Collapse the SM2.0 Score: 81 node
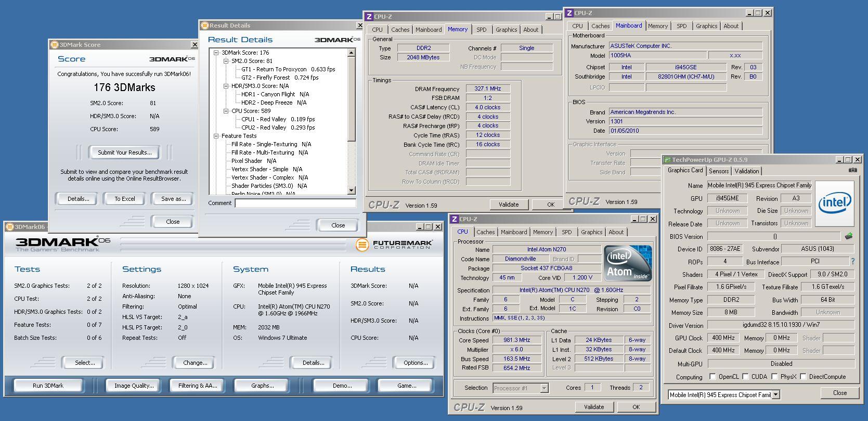Image resolution: width=868 pixels, height=421 pixels. point(226,61)
